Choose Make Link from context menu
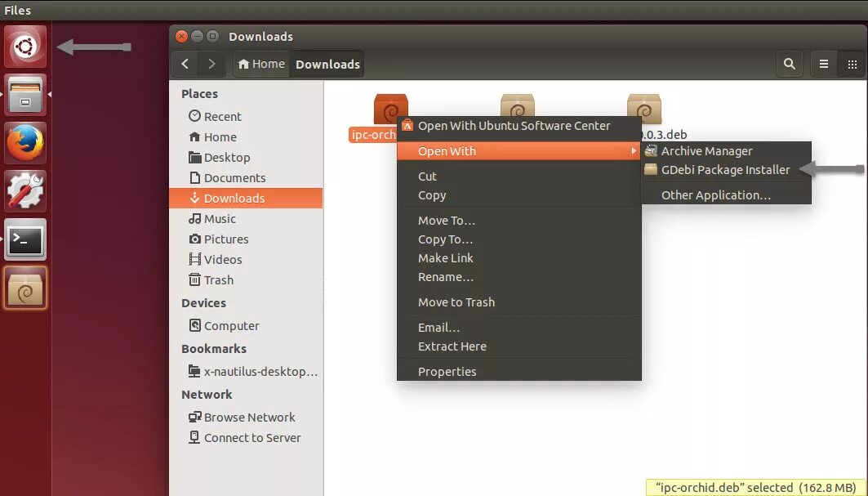Image resolution: width=868 pixels, height=496 pixels. (519, 258)
